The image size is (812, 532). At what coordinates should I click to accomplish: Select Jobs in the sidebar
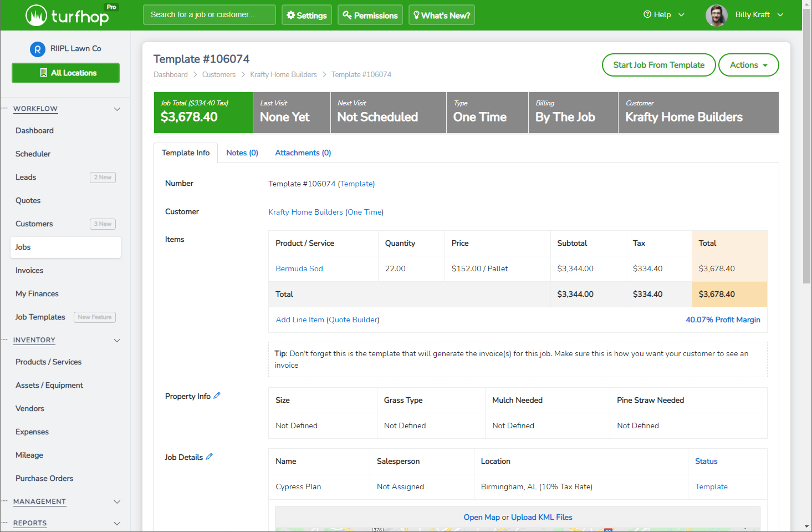(66, 247)
